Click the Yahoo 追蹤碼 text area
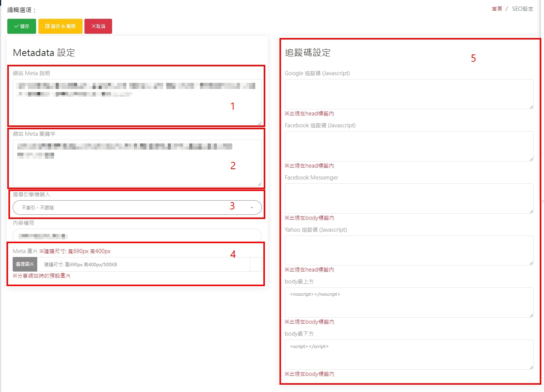Viewport: 544px width, 392px height. [x=409, y=250]
